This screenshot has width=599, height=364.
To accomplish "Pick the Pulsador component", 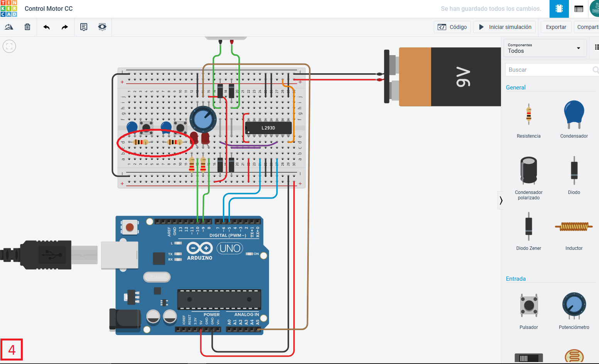I will pos(529,310).
